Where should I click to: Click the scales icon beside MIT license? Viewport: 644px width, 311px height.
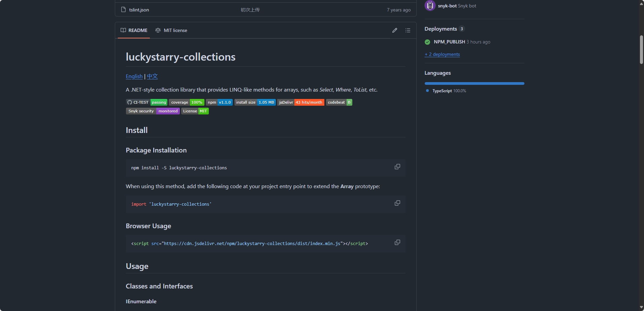point(158,30)
